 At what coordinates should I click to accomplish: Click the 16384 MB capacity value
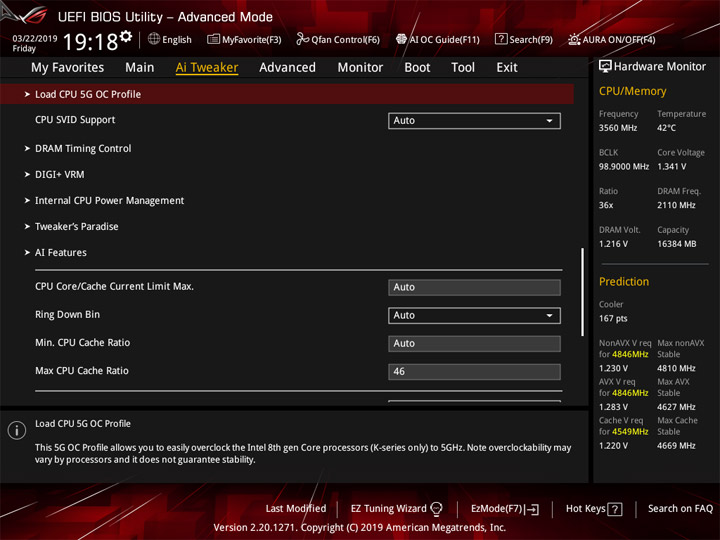click(676, 244)
